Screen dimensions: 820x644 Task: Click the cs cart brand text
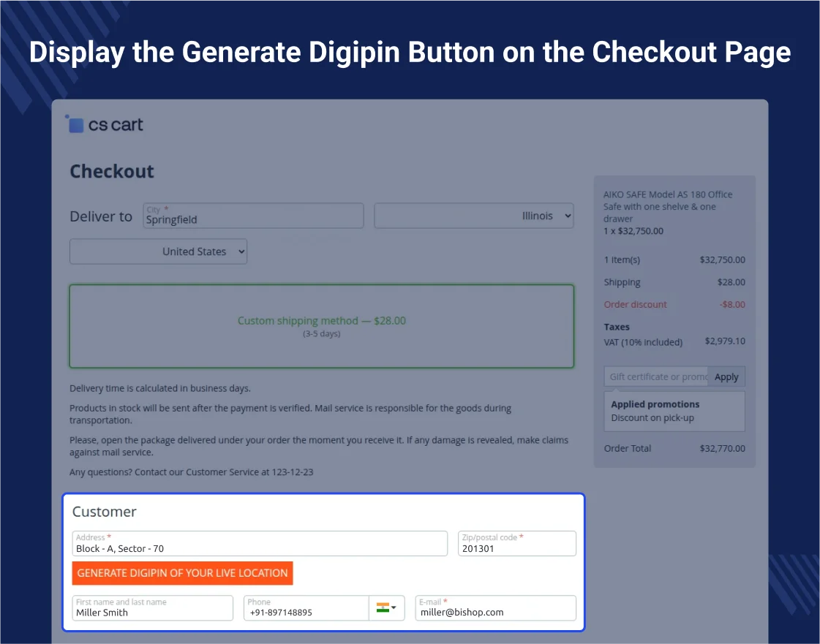coord(116,125)
